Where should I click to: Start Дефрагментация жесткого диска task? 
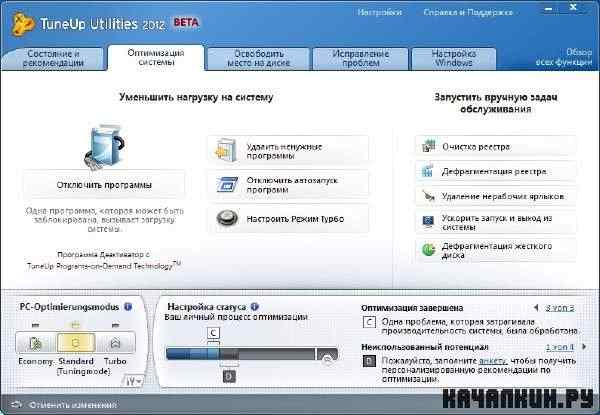coord(496,250)
